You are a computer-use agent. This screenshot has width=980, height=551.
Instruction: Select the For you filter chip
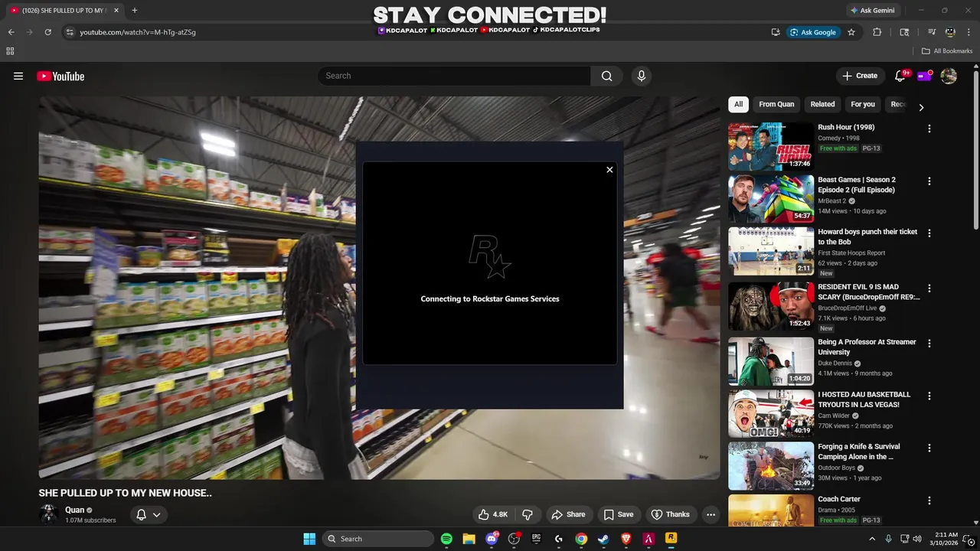pyautogui.click(x=863, y=104)
